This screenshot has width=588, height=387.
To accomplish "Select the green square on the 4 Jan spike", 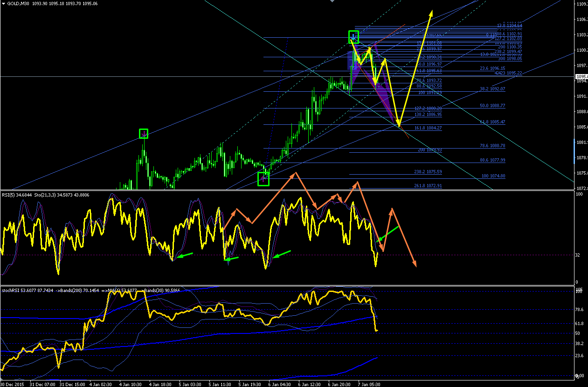I will pyautogui.click(x=144, y=134).
